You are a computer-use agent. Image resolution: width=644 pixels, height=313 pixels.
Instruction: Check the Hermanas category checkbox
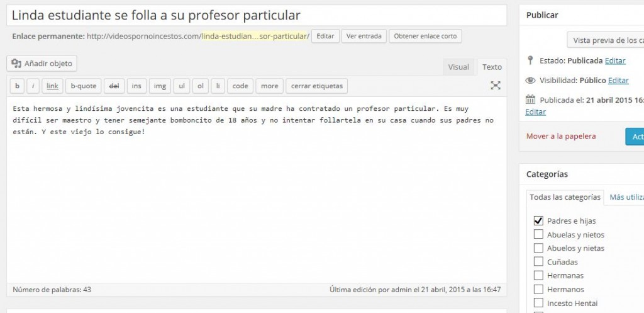click(538, 275)
